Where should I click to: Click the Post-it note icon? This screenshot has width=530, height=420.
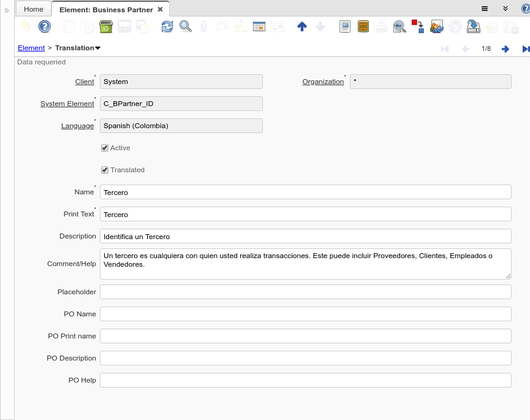pyautogui.click(x=241, y=26)
